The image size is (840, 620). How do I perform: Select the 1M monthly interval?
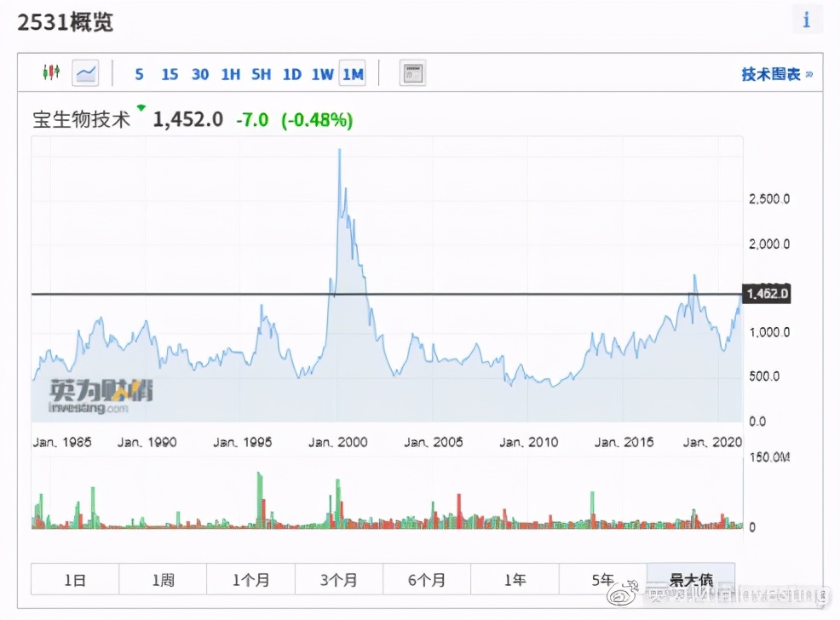pyautogui.click(x=353, y=74)
